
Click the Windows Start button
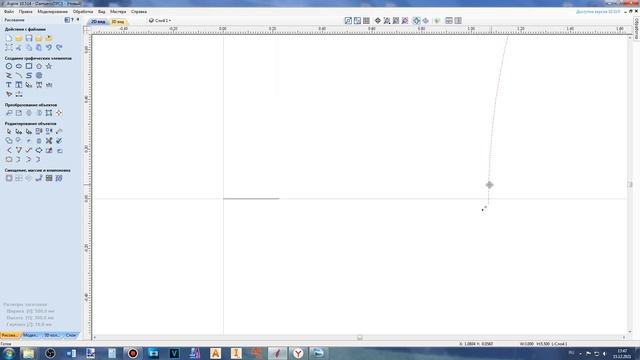8,353
